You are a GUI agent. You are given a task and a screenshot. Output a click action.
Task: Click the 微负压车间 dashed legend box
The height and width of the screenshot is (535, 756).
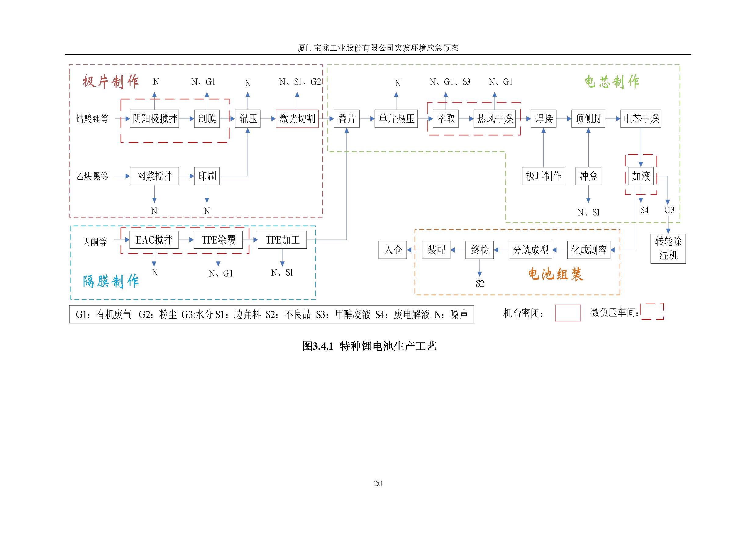tap(652, 311)
